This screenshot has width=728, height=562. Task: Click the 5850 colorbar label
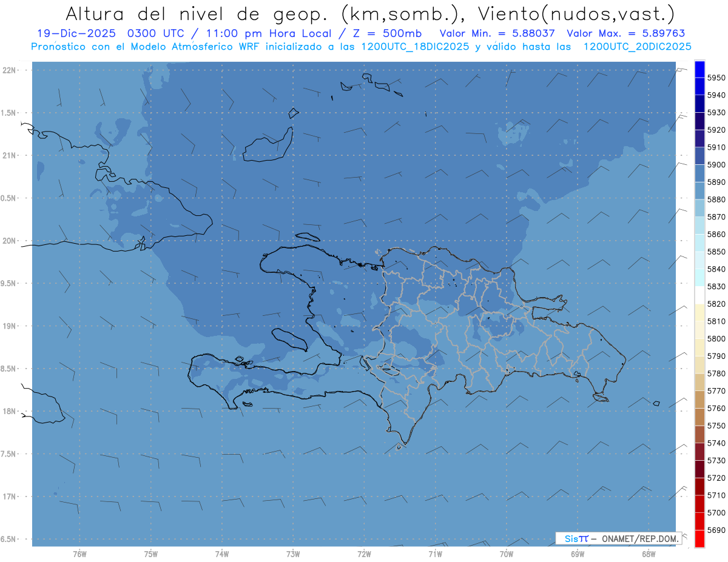coord(716,252)
